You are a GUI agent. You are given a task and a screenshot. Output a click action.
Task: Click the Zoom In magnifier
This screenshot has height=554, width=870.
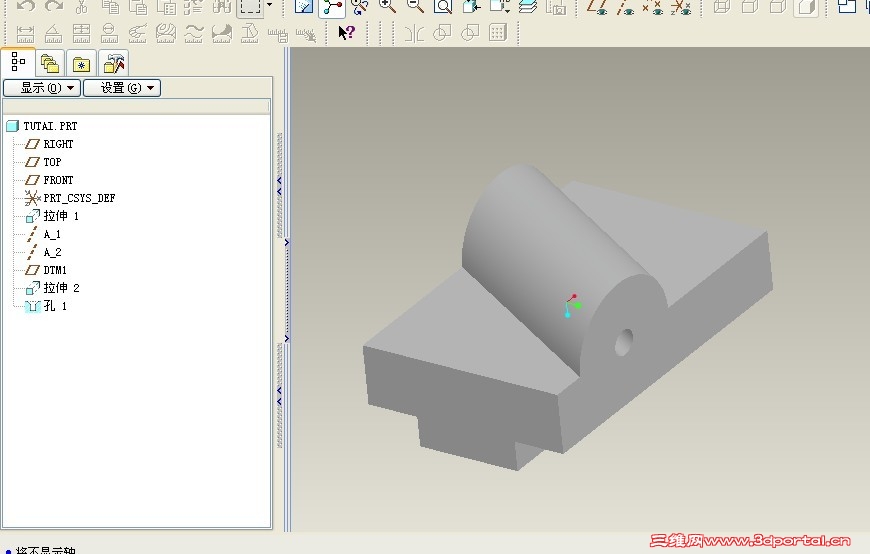click(x=387, y=7)
